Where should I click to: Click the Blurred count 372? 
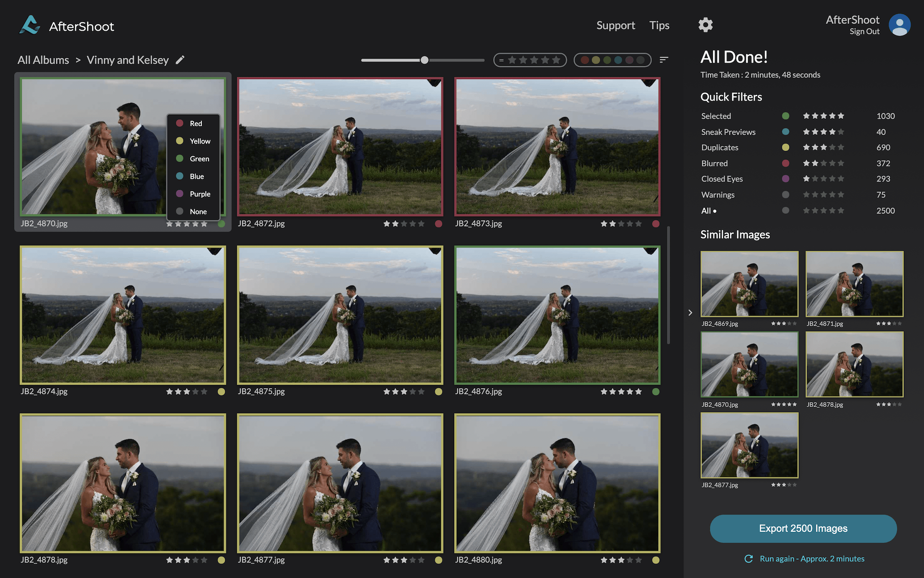click(883, 163)
